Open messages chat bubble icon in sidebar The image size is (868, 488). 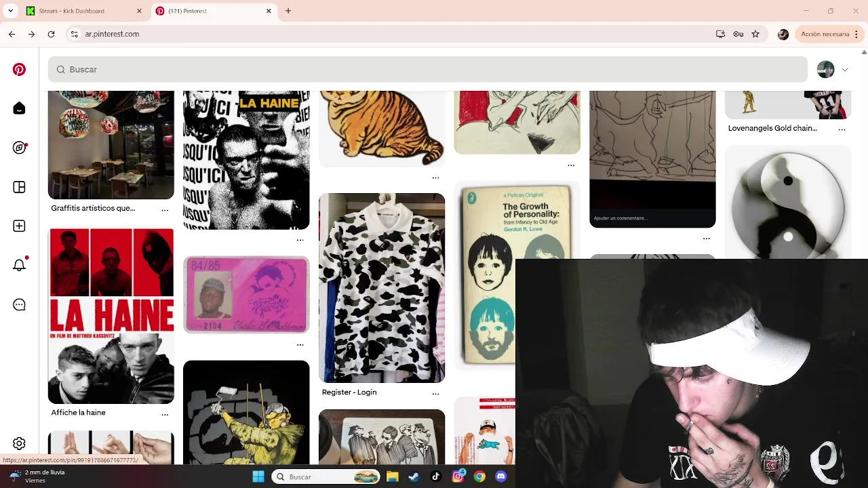point(19,305)
